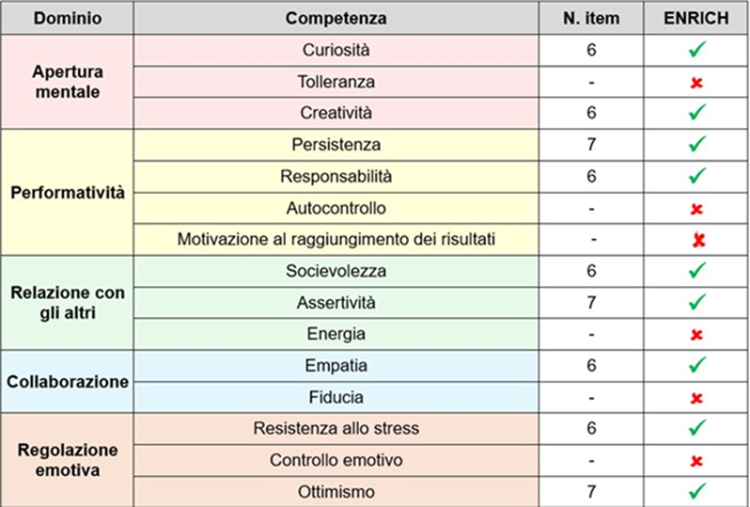Select the Dominio column header

(67, 19)
